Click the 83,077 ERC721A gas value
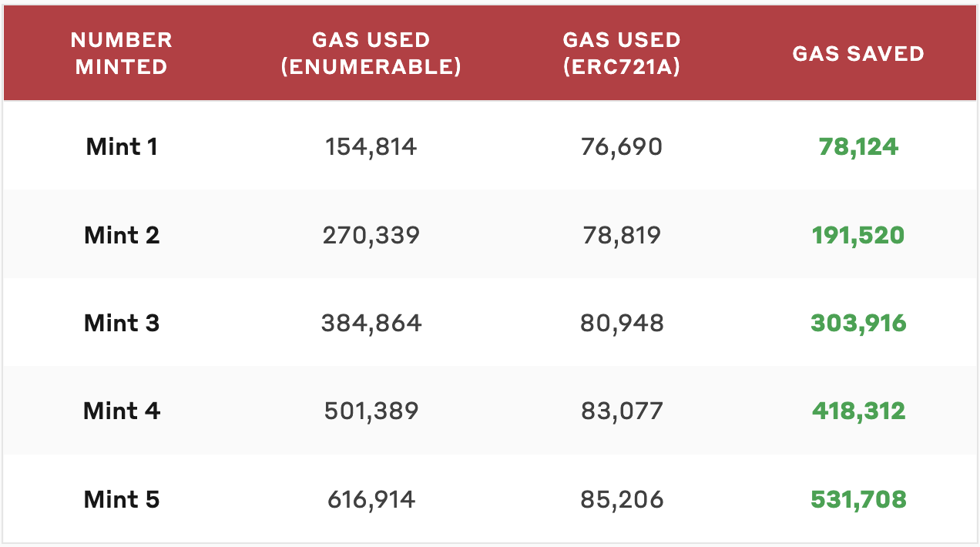 [622, 411]
